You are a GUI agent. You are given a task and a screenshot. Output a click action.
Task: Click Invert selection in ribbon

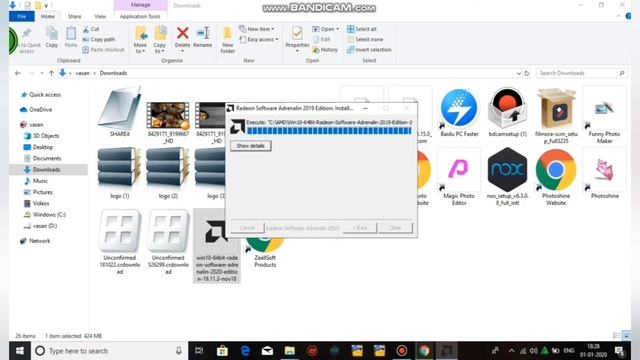(369, 50)
